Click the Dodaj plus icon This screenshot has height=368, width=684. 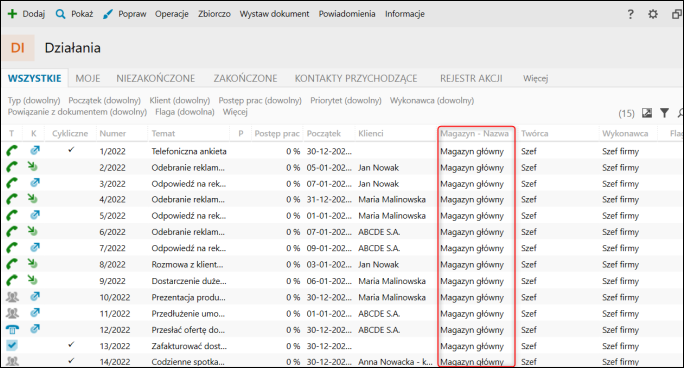coord(12,14)
